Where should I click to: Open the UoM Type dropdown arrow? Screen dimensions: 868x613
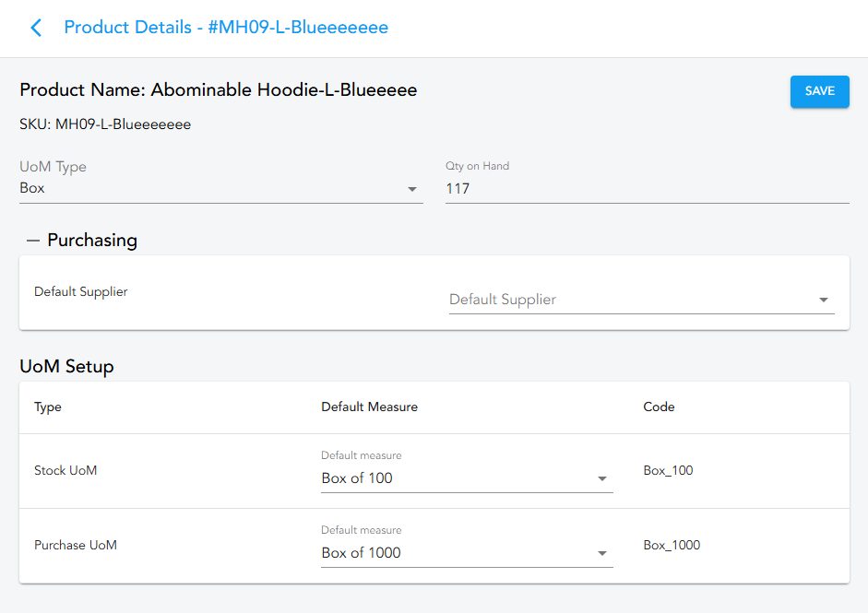(x=412, y=189)
